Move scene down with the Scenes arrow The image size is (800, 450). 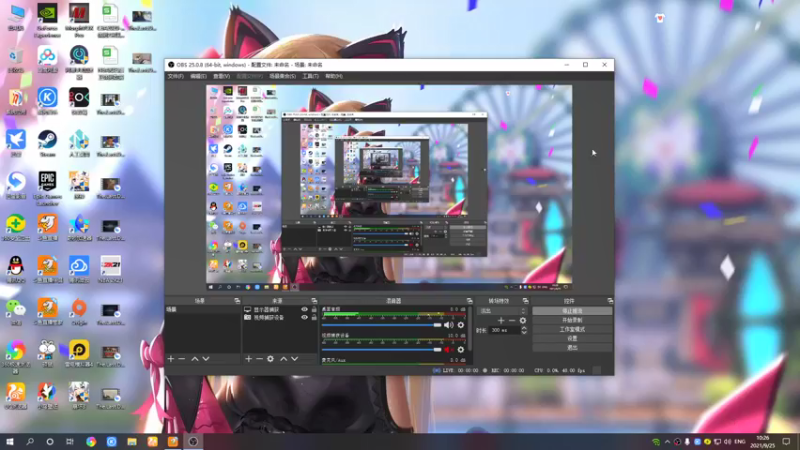coord(206,359)
